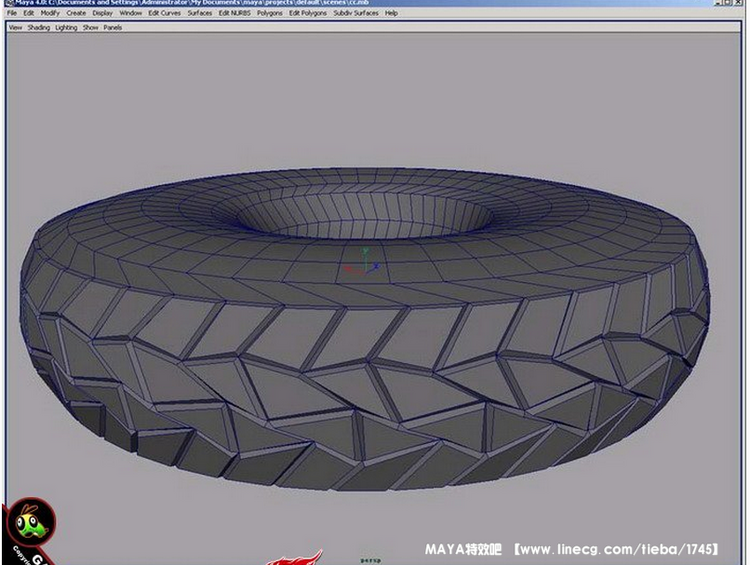Open the Polygons menu
Screen dimensions: 750x565
(x=269, y=13)
